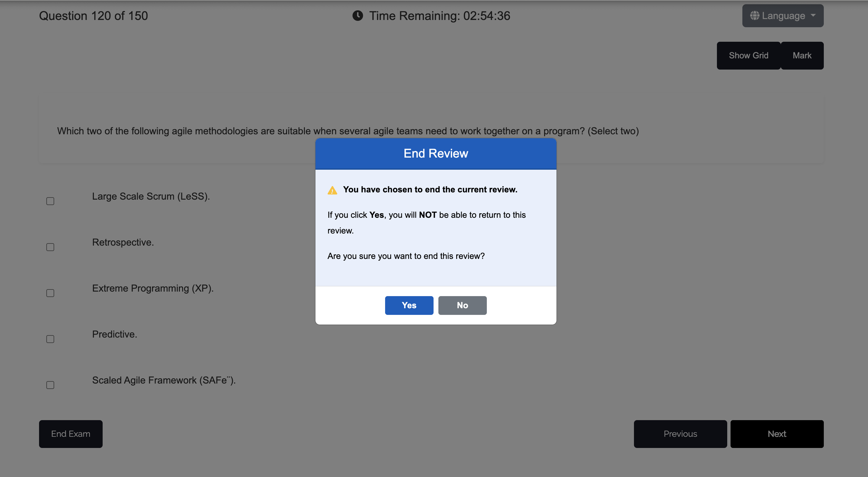Cancel ending review with No button
Viewport: 868px width, 477px height.
(x=462, y=305)
